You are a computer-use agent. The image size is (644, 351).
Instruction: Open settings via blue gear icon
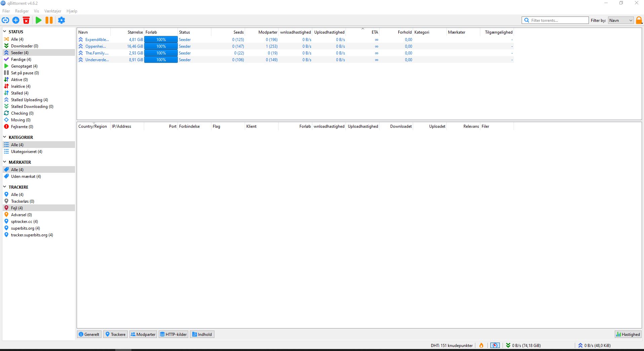pyautogui.click(x=62, y=20)
